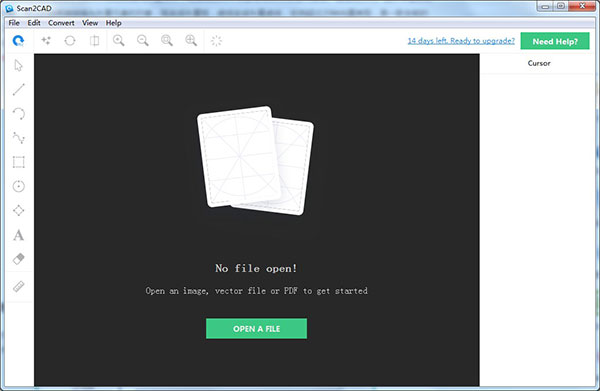Open the 14 days left upgrade link
Viewport: 600px width, 391px height.
[461, 41]
